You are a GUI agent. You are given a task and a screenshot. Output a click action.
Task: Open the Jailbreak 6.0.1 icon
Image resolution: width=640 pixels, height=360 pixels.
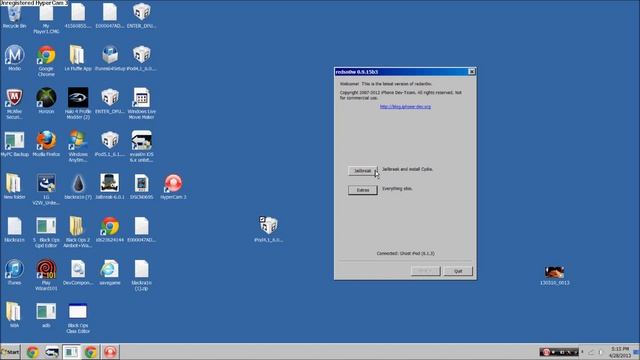pos(110,186)
